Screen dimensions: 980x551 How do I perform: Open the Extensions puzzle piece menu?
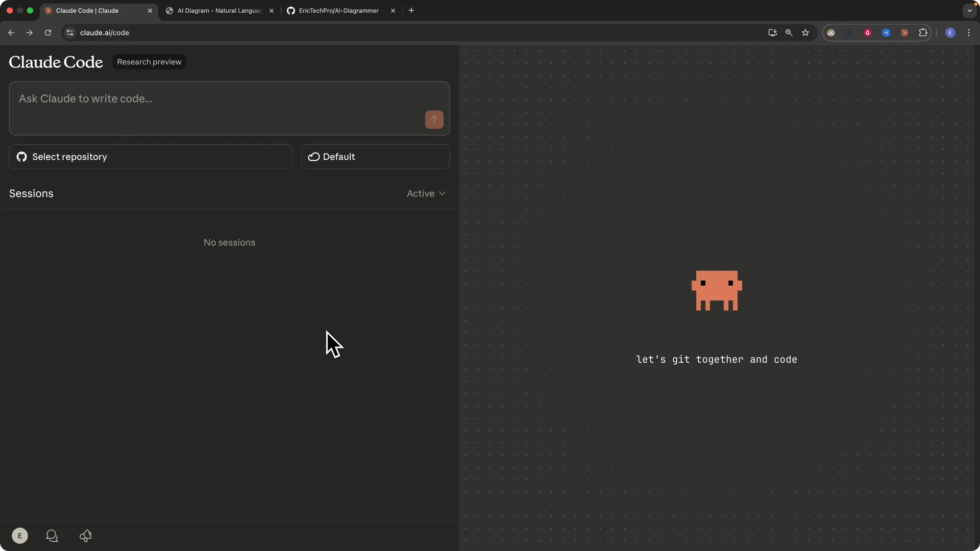[x=923, y=33]
